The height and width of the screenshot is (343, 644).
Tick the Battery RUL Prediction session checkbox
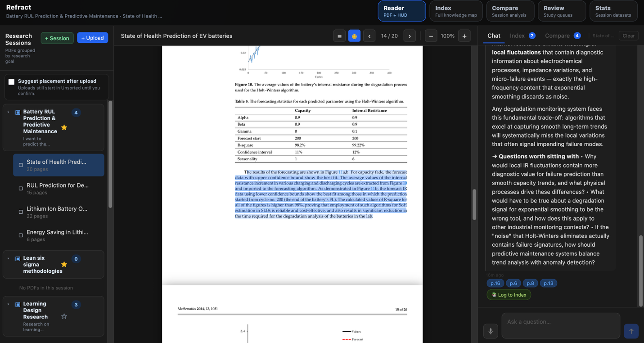click(x=18, y=112)
